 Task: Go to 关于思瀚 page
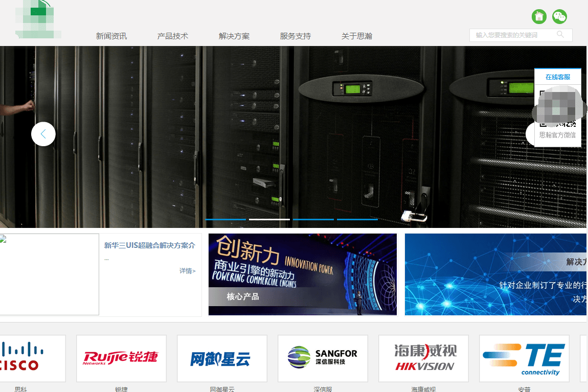[x=357, y=36]
